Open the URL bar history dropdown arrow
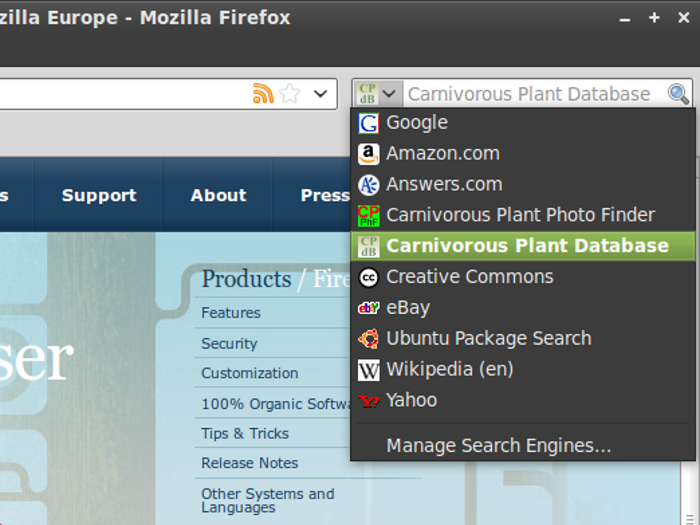The image size is (700, 525). [320, 94]
